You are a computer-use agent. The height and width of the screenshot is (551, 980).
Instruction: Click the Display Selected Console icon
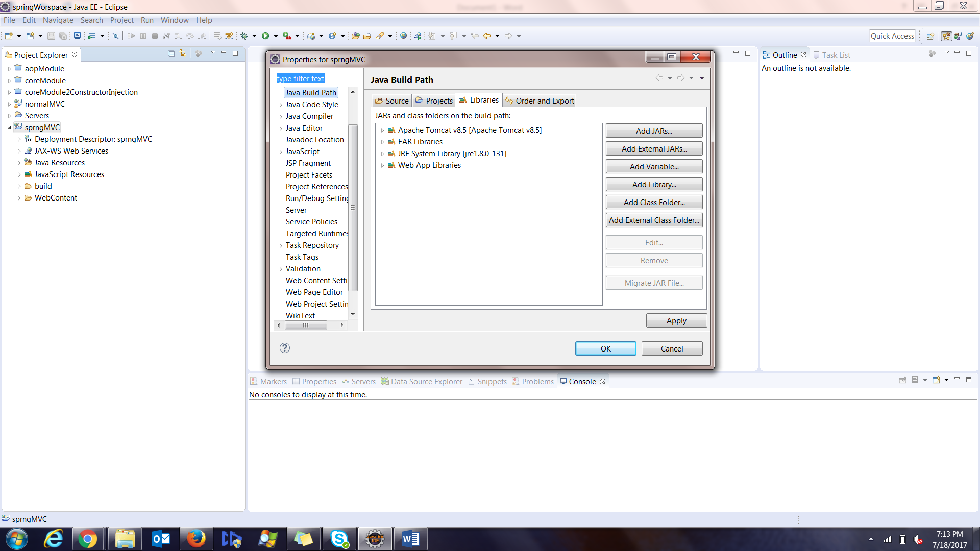click(x=915, y=380)
